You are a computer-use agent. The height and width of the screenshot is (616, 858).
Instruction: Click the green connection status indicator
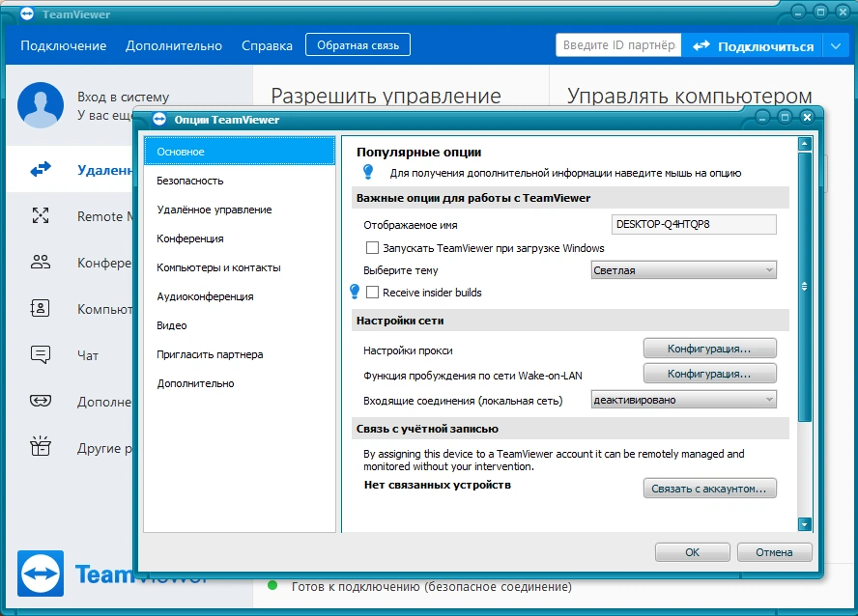pos(272,586)
